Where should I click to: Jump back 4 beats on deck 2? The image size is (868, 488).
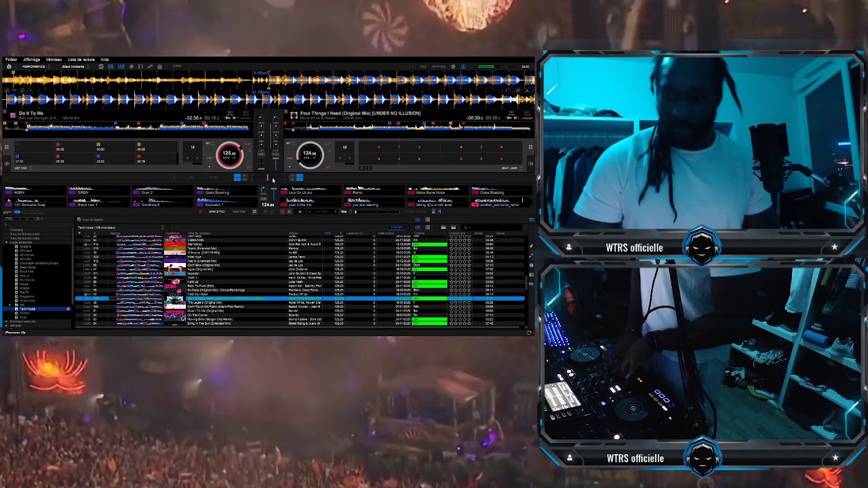(378, 159)
